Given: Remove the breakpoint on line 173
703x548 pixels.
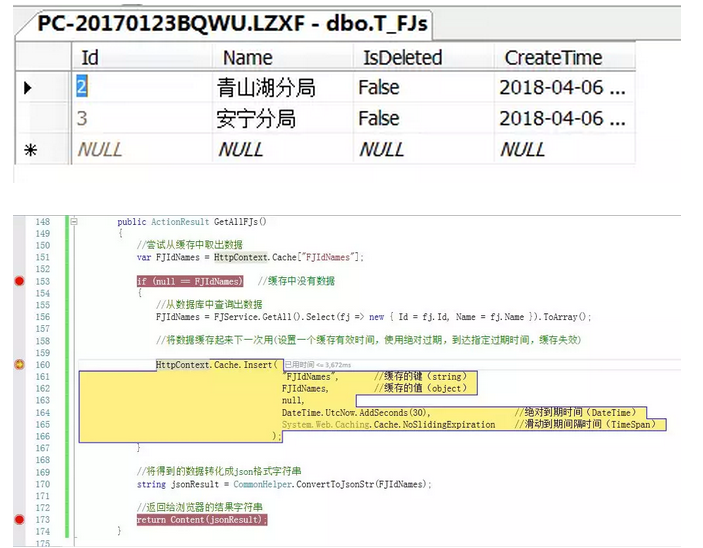Looking at the screenshot, I should click(x=19, y=520).
